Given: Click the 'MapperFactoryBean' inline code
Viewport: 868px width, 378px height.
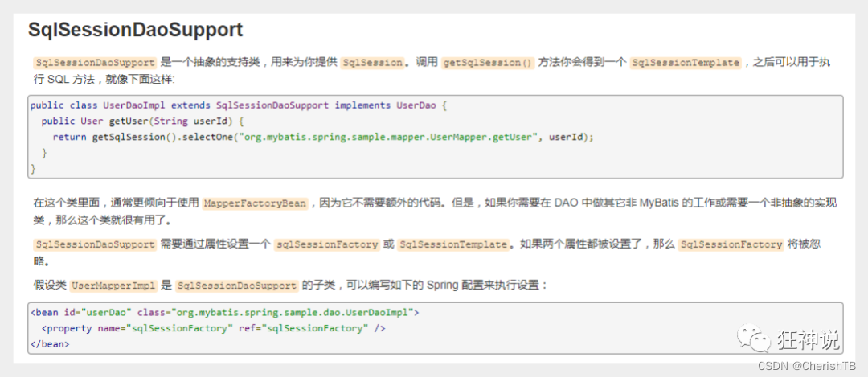Looking at the screenshot, I should (x=255, y=203).
